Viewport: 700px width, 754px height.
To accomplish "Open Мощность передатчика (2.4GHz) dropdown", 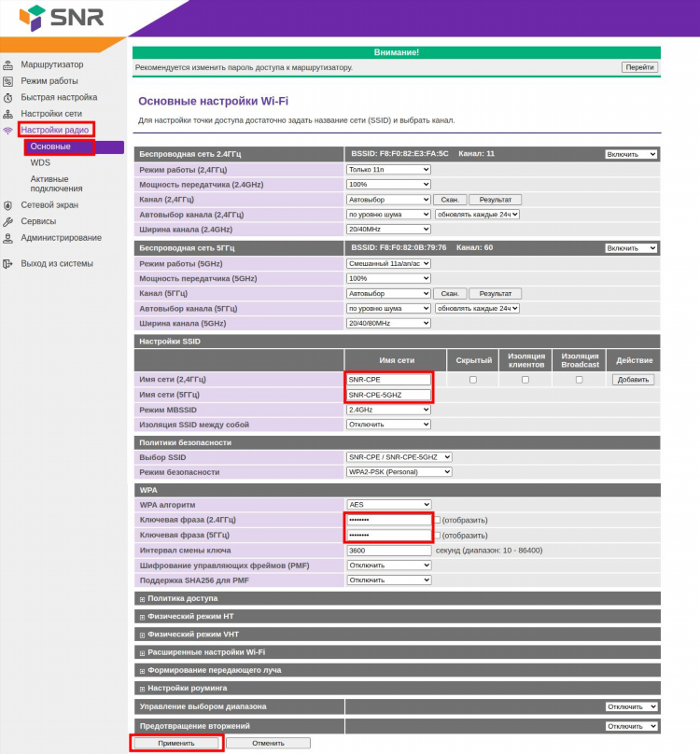I will (388, 185).
